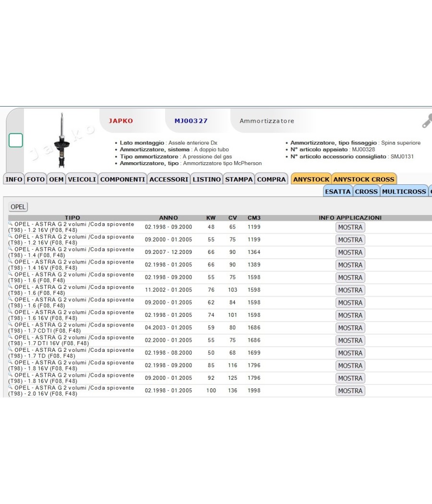
Task: Click the MJ00327 article code
Action: click(x=191, y=121)
